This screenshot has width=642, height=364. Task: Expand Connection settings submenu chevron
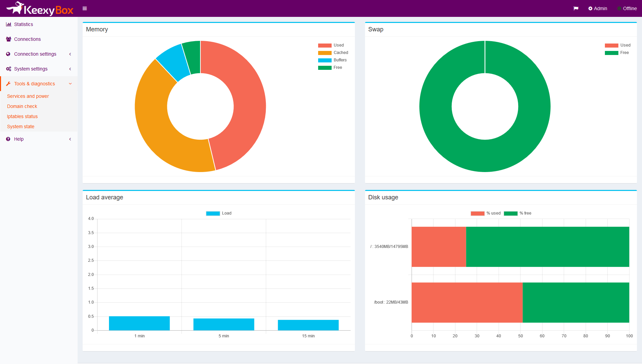70,54
